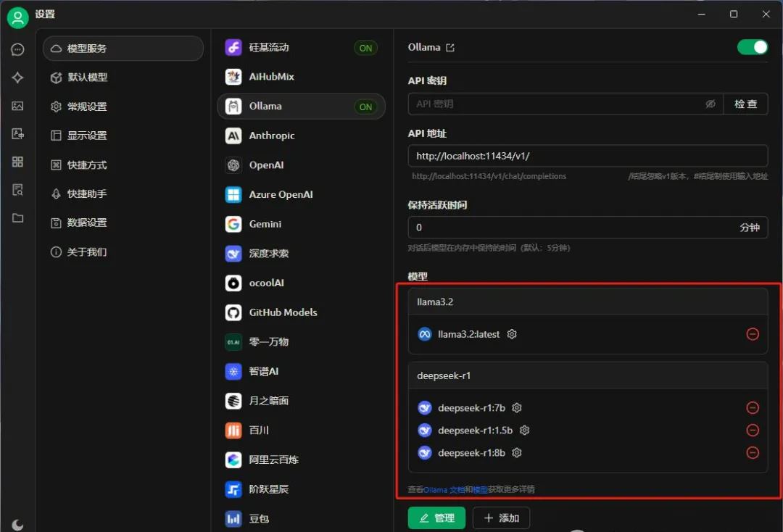Show API key with eye icon
This screenshot has height=532, width=783.
(710, 104)
